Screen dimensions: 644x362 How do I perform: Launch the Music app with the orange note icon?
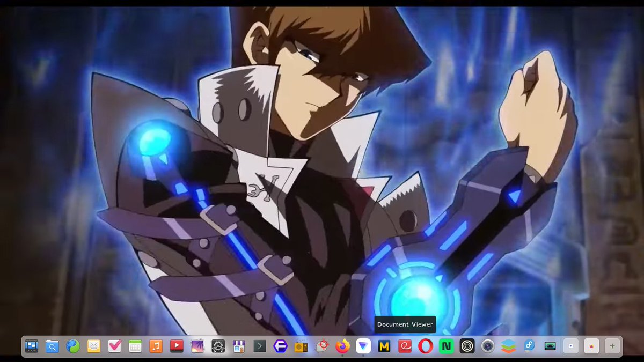(156, 346)
